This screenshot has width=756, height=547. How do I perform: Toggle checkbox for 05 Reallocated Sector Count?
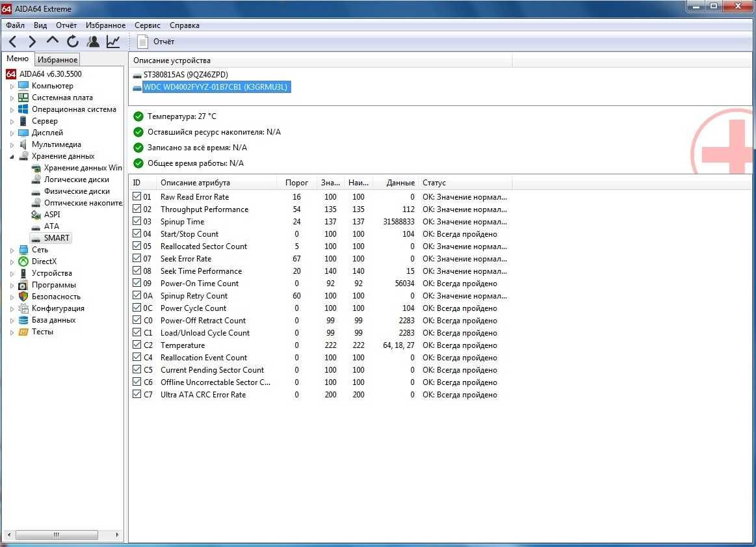(137, 246)
